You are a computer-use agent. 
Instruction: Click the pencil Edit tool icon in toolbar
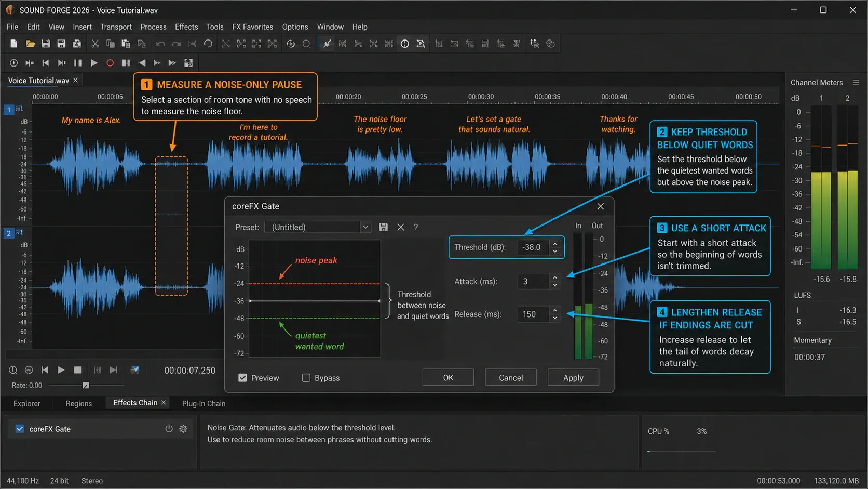[327, 44]
